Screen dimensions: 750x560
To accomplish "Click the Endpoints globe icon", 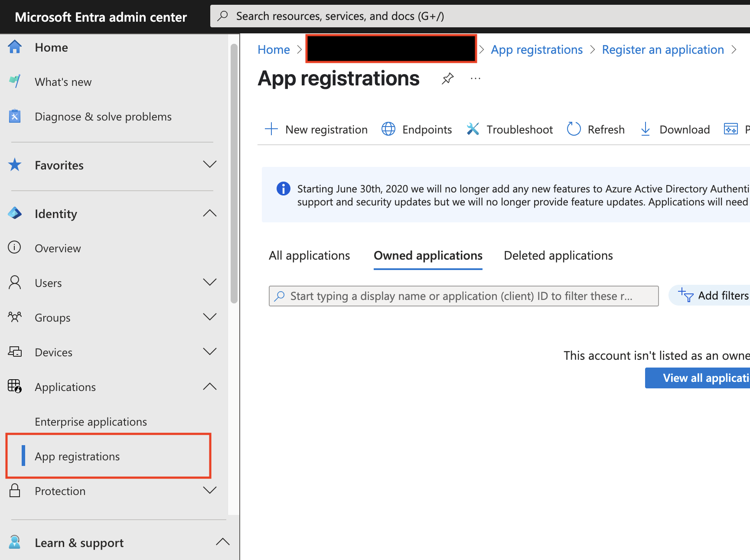I will (x=388, y=129).
